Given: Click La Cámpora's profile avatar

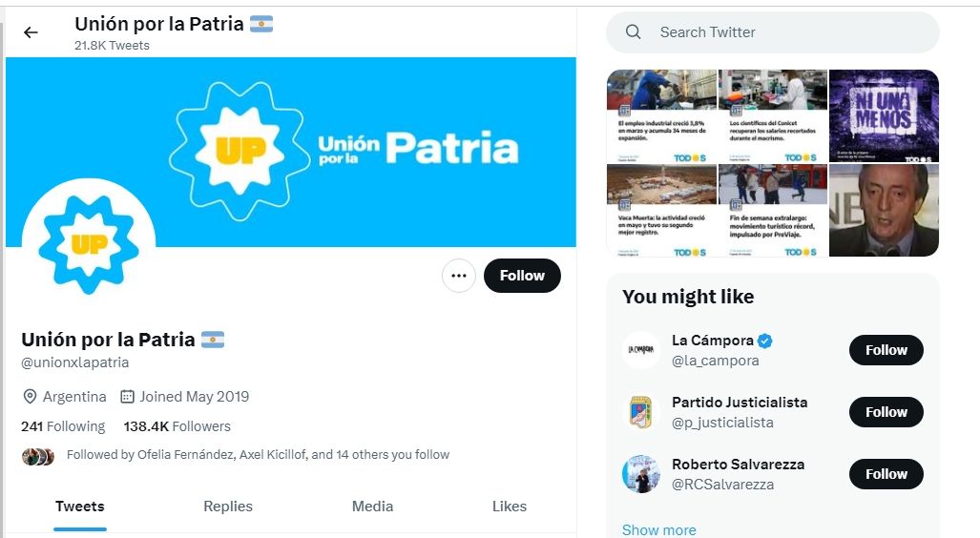Looking at the screenshot, I should click(x=640, y=350).
